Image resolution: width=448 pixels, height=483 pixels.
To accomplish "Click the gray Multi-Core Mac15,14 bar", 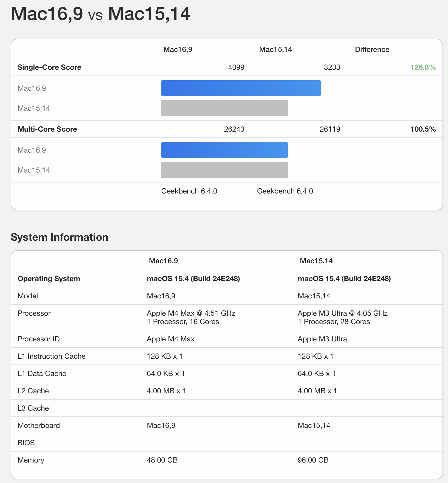I will (x=224, y=170).
